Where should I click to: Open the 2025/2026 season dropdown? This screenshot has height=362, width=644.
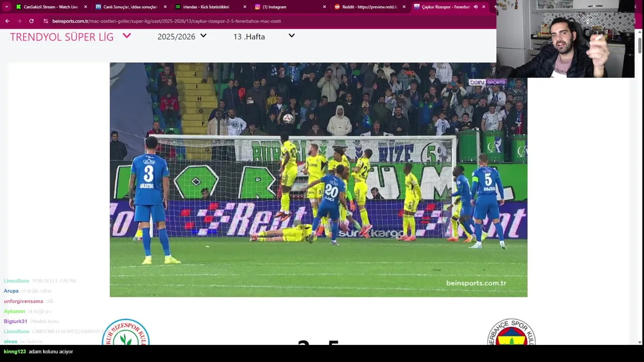182,36
